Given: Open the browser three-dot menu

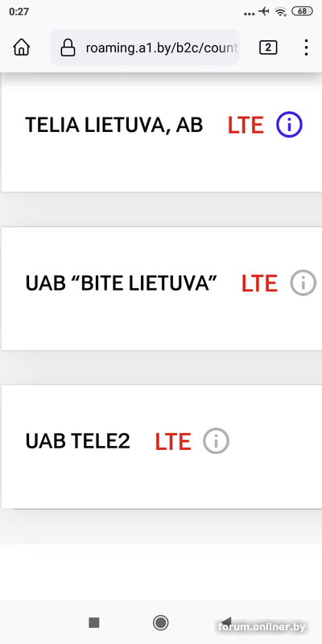Looking at the screenshot, I should (x=306, y=47).
